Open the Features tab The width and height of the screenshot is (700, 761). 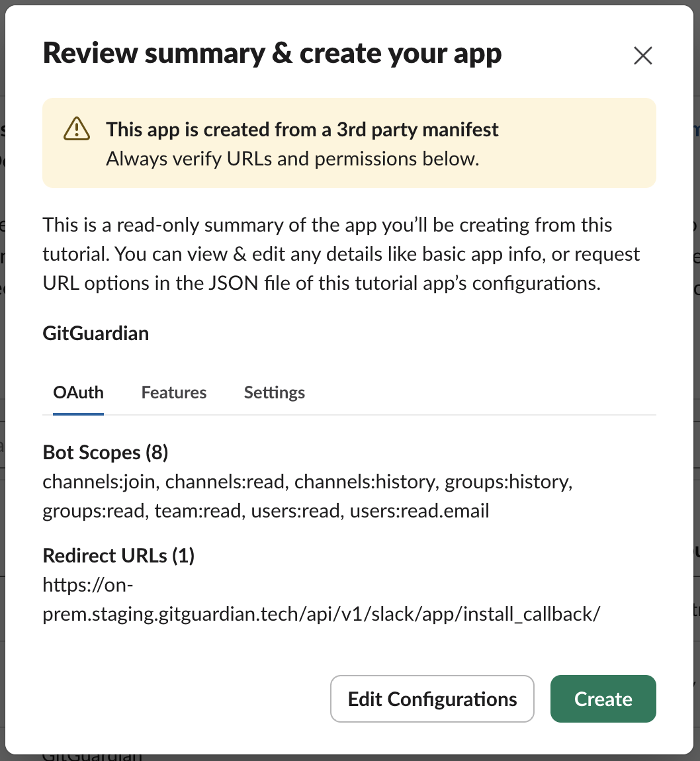click(173, 392)
